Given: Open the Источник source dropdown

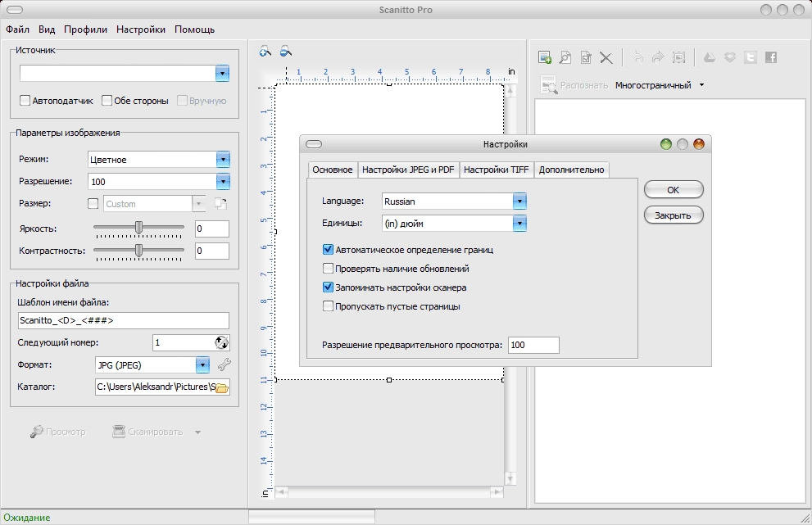Looking at the screenshot, I should [222, 74].
